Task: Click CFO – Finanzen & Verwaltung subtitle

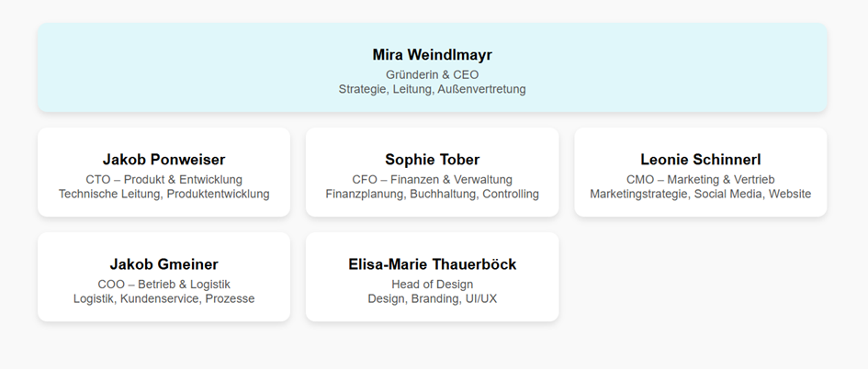Action: [432, 179]
